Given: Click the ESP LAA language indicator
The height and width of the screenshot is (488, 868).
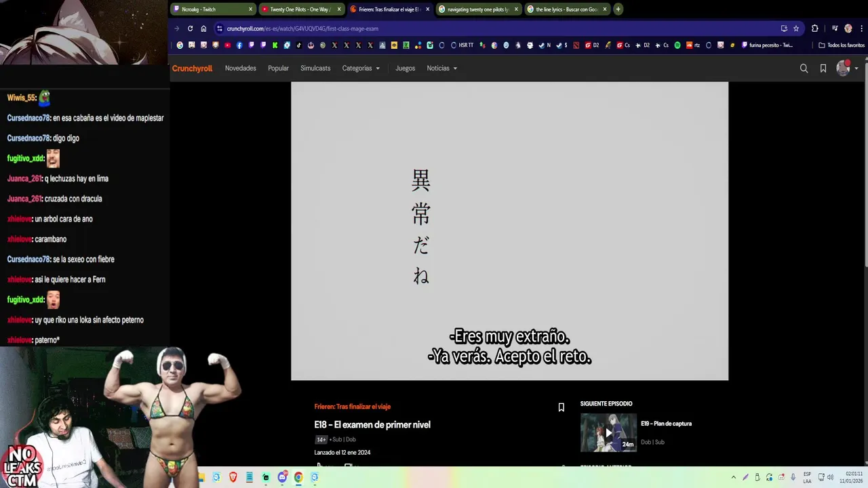Looking at the screenshot, I should [x=807, y=477].
